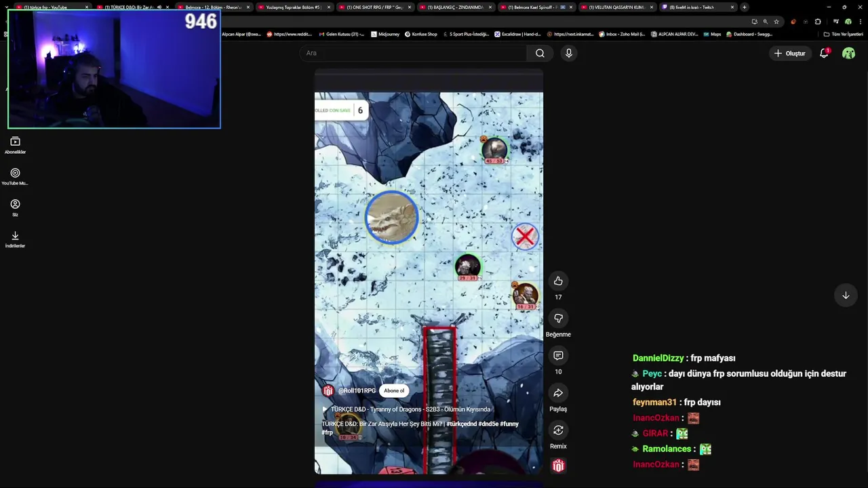
Task: Click the Remix icon
Action: [558, 430]
